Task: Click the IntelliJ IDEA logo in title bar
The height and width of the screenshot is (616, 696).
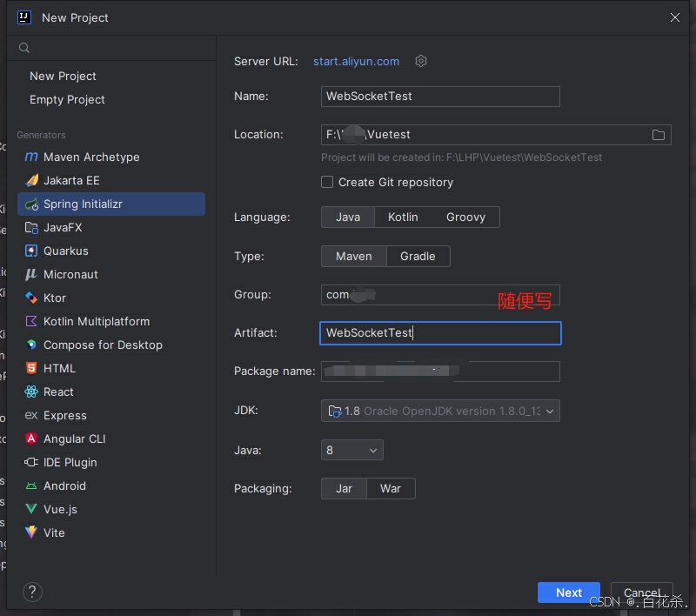Action: [24, 17]
